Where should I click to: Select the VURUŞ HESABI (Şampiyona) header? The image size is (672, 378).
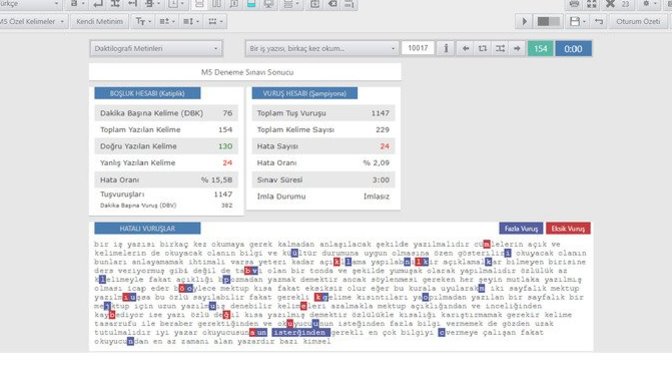(x=304, y=93)
